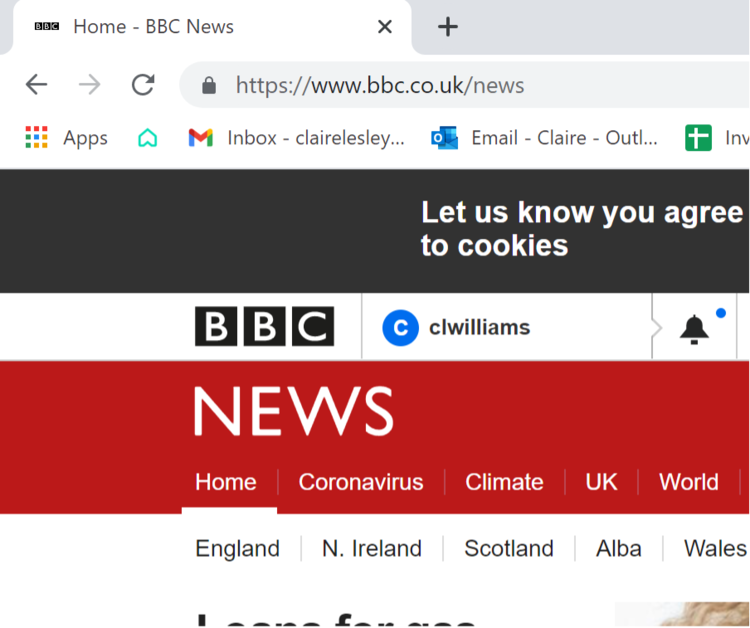
Task: Click the browser back arrow
Action: coord(36,85)
